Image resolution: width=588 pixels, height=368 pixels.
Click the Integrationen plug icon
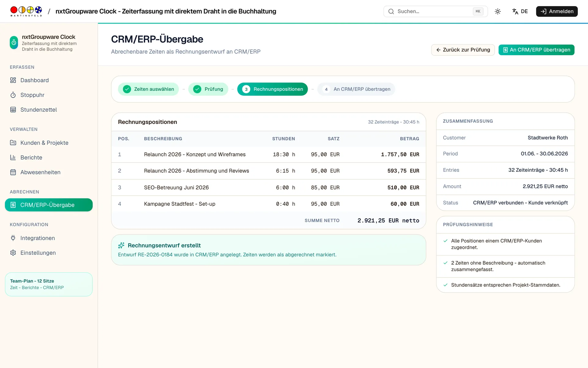pos(13,238)
